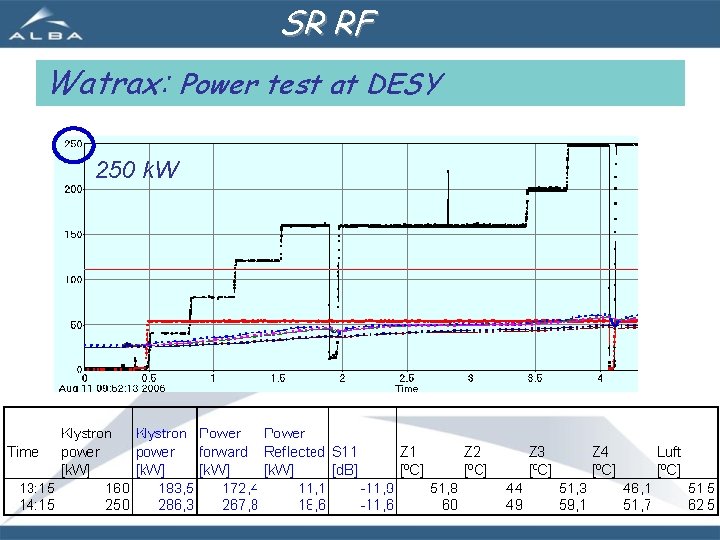Select the black 'Klystron power [kW]' column header
Viewport: 720px width, 540px height.
(86, 452)
